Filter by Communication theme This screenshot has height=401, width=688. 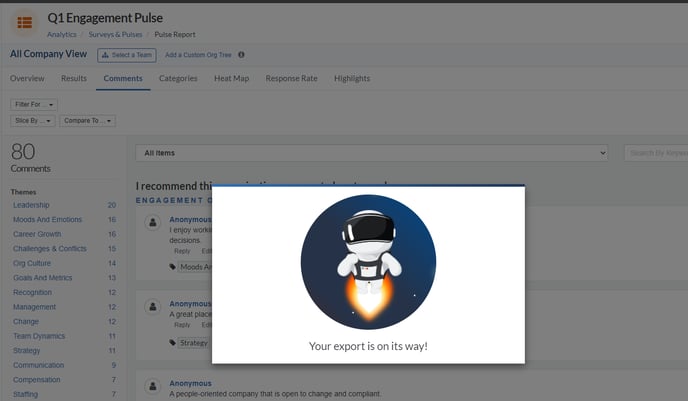[38, 365]
